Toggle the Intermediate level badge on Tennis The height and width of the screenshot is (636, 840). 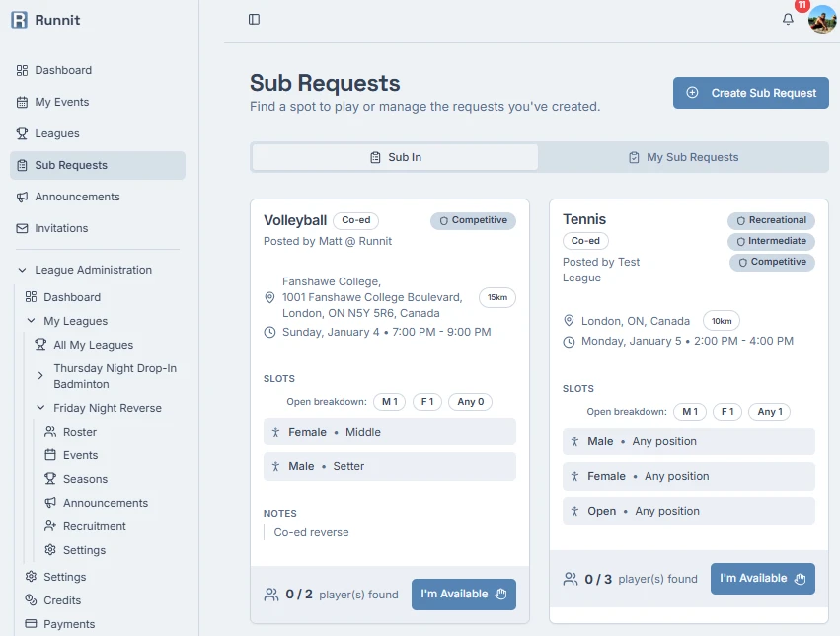tap(771, 241)
